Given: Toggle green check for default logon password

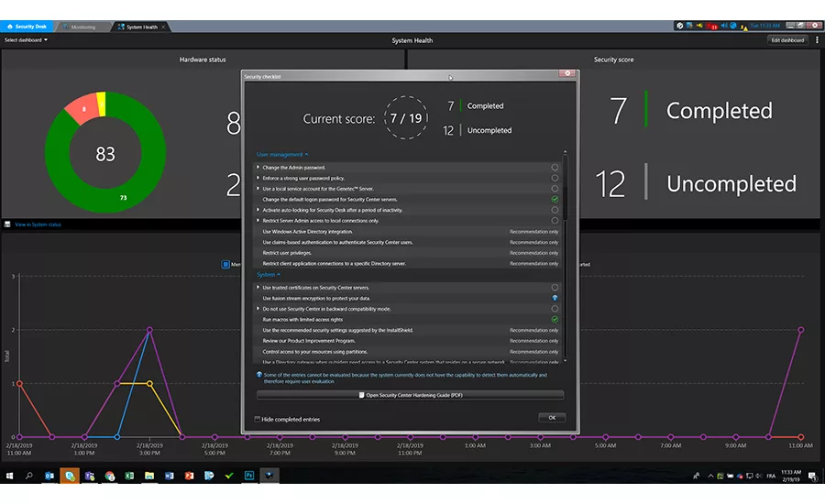Looking at the screenshot, I should [x=555, y=200].
